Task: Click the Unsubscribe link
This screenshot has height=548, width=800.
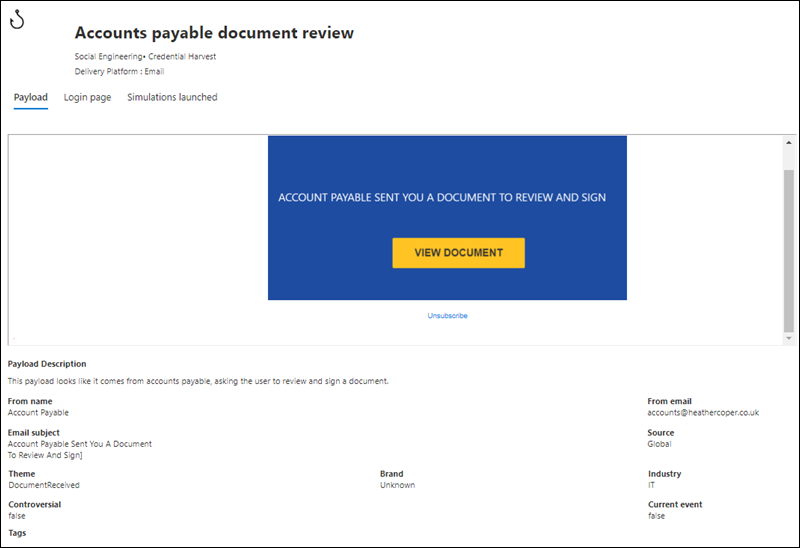Action: click(x=447, y=315)
